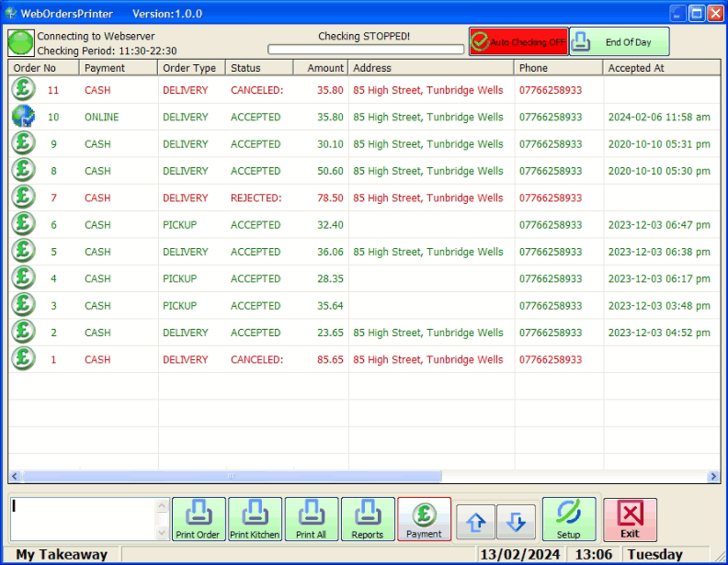Click the text input box at bottom left
This screenshot has width=728, height=565.
tap(83, 519)
